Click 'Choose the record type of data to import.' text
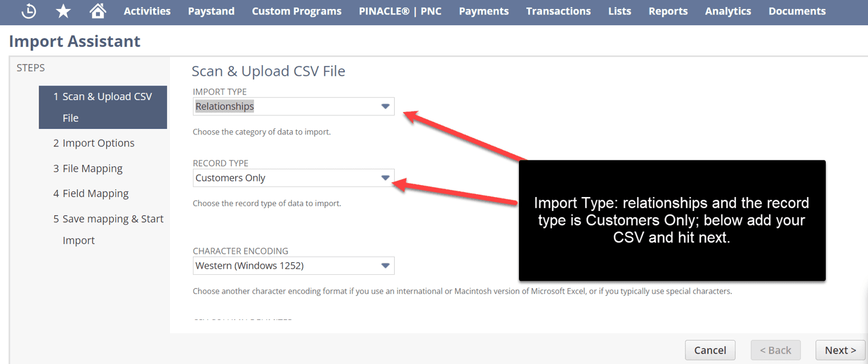 point(267,204)
